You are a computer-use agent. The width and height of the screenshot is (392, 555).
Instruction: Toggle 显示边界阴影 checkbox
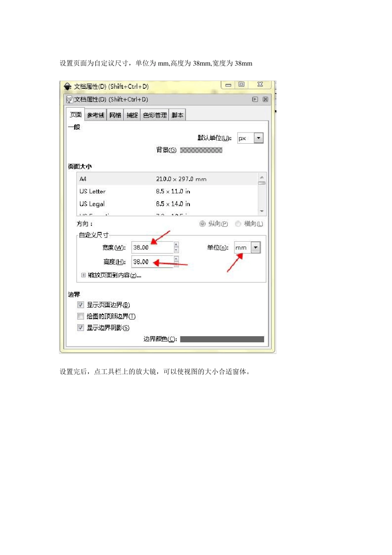(x=80, y=327)
